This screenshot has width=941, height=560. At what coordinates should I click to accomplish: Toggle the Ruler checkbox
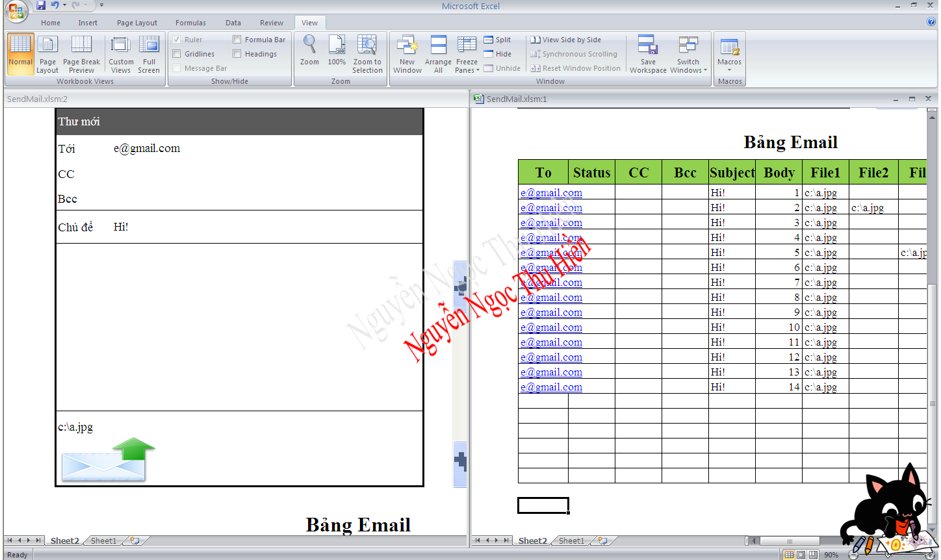(x=177, y=40)
